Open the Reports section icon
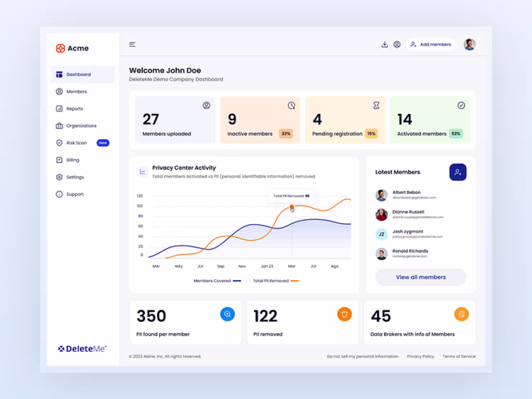The height and width of the screenshot is (399, 532). coord(59,108)
